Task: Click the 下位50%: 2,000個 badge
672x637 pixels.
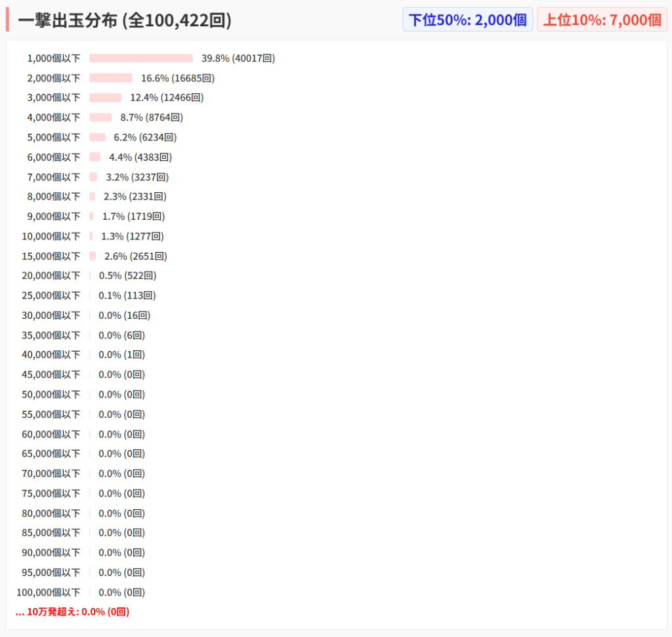Action: pyautogui.click(x=467, y=20)
